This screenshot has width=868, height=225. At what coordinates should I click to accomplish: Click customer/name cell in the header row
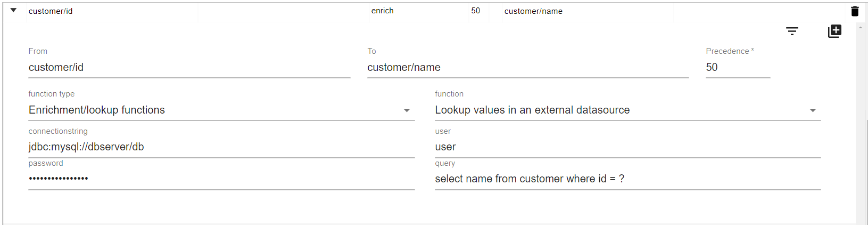533,11
